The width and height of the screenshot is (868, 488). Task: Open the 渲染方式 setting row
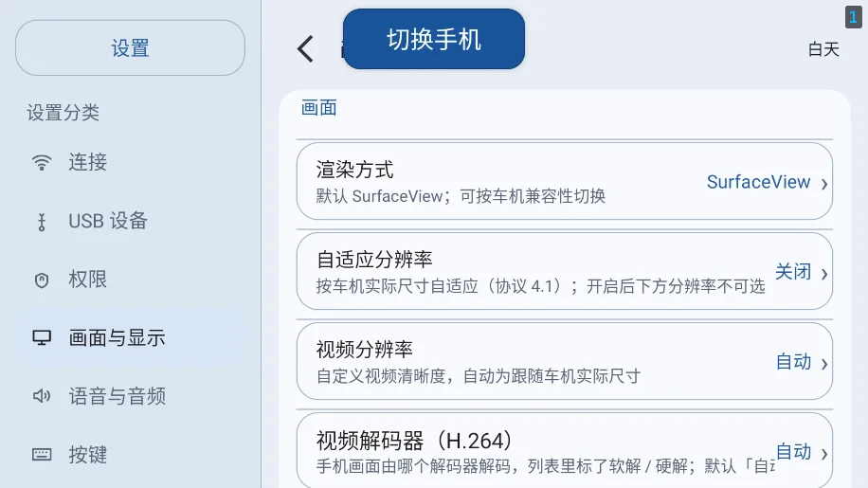tap(565, 182)
